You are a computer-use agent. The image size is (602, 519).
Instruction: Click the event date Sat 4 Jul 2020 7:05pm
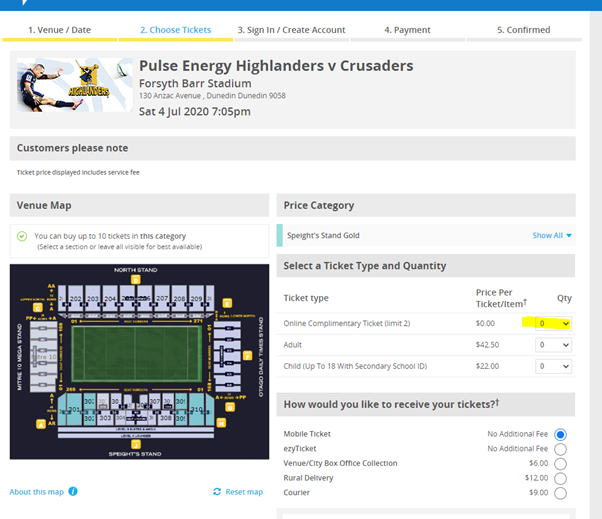coord(195,111)
